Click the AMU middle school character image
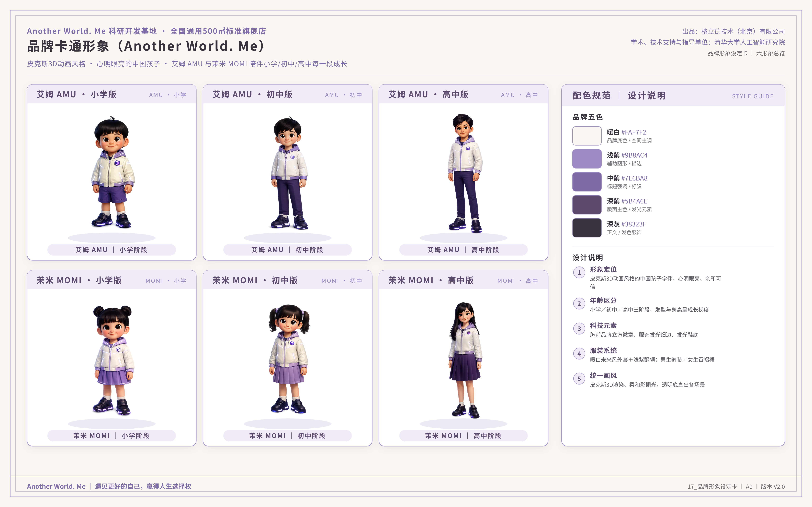The width and height of the screenshot is (812, 507). click(x=289, y=173)
